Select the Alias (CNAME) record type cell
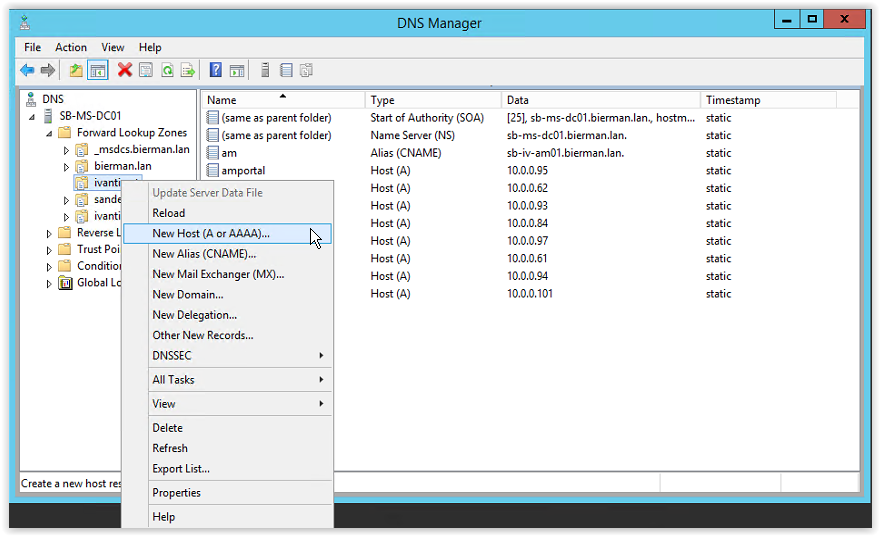This screenshot has width=880, height=536. pos(406,153)
